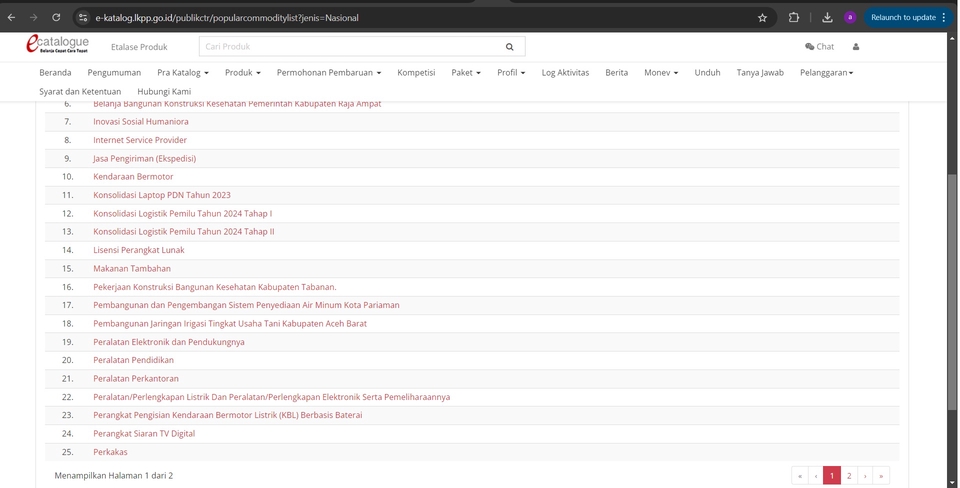Click the browser forward arrow
This screenshot has height=488, width=960.
[34, 18]
